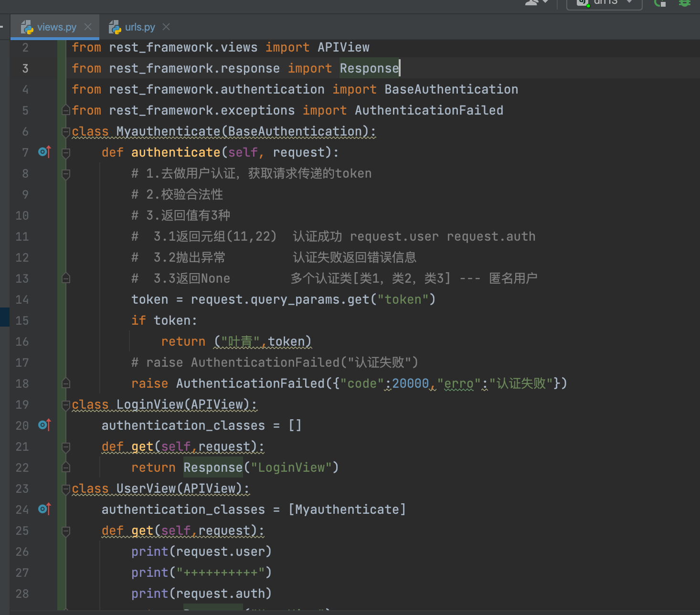
Task: Click line number 14 in the gutter
Action: [22, 299]
